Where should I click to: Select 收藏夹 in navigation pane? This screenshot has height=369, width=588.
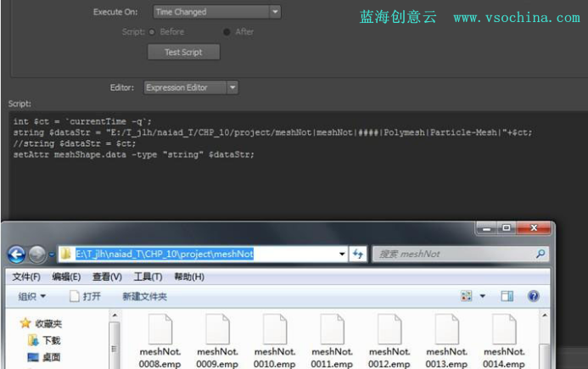(42, 323)
